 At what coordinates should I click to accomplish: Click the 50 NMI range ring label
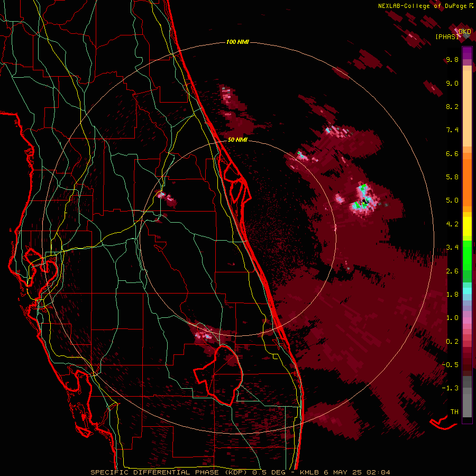click(x=237, y=140)
